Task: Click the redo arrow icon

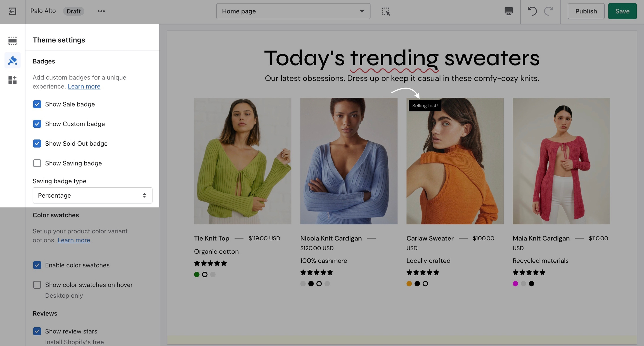Action: [548, 11]
